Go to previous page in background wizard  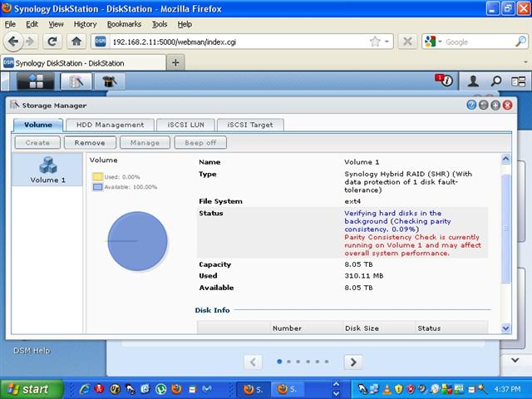pyautogui.click(x=253, y=362)
